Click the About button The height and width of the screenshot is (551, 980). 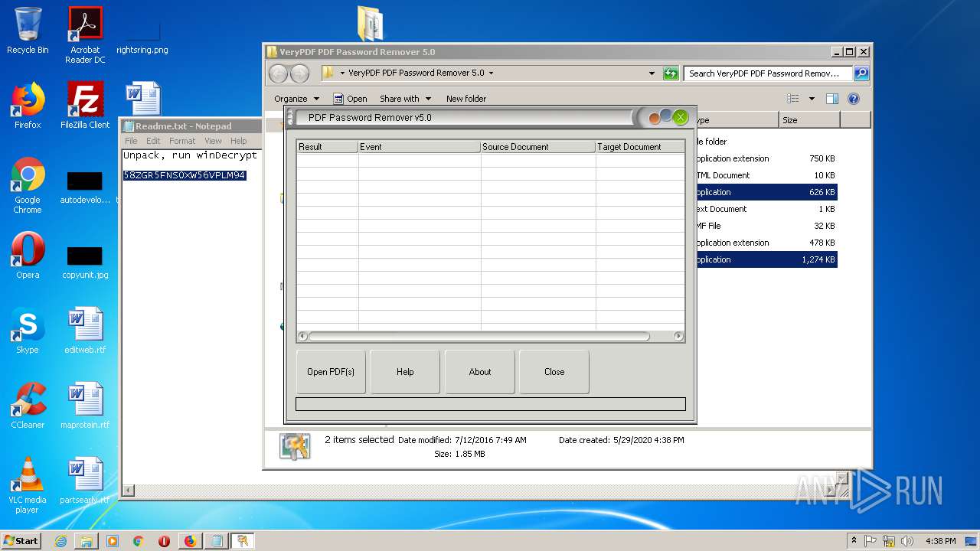click(x=480, y=372)
